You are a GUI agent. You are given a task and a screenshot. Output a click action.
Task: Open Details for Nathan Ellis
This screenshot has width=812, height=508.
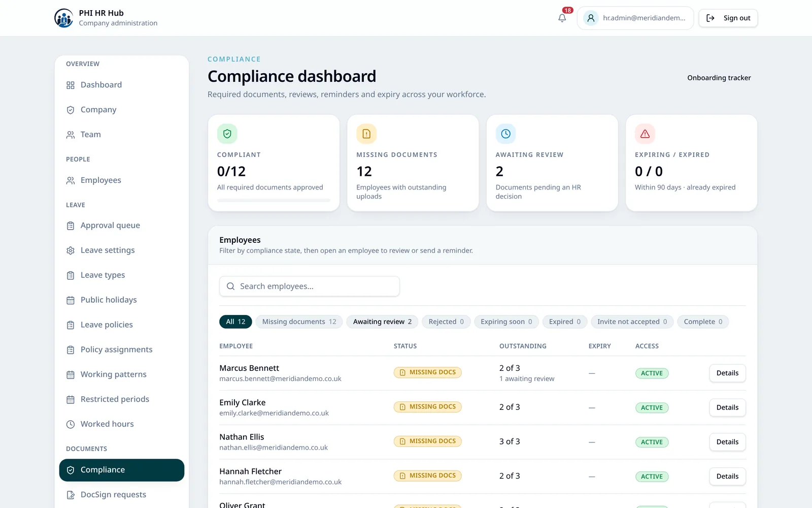pos(727,442)
